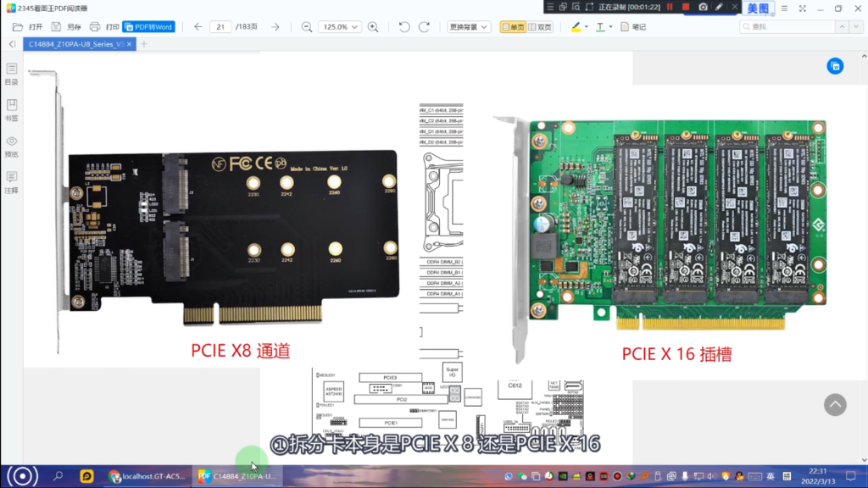Click the zoom in magnifier icon
This screenshot has width=868, height=488.
(373, 27)
